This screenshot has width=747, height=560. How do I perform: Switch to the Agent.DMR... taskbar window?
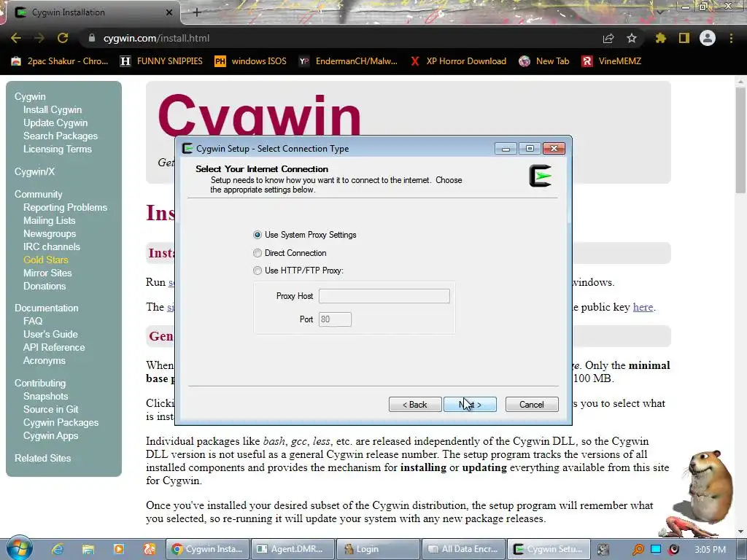click(x=292, y=549)
